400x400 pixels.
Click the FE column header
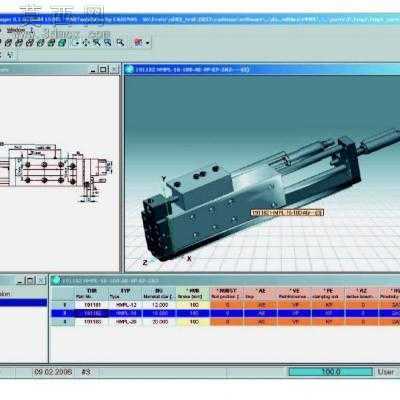point(328,294)
